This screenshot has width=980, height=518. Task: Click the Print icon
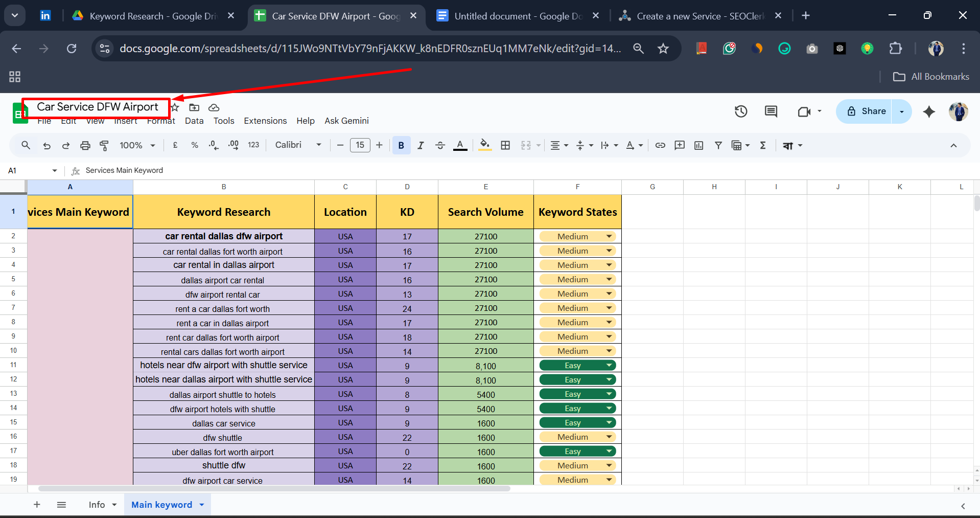pyautogui.click(x=85, y=145)
